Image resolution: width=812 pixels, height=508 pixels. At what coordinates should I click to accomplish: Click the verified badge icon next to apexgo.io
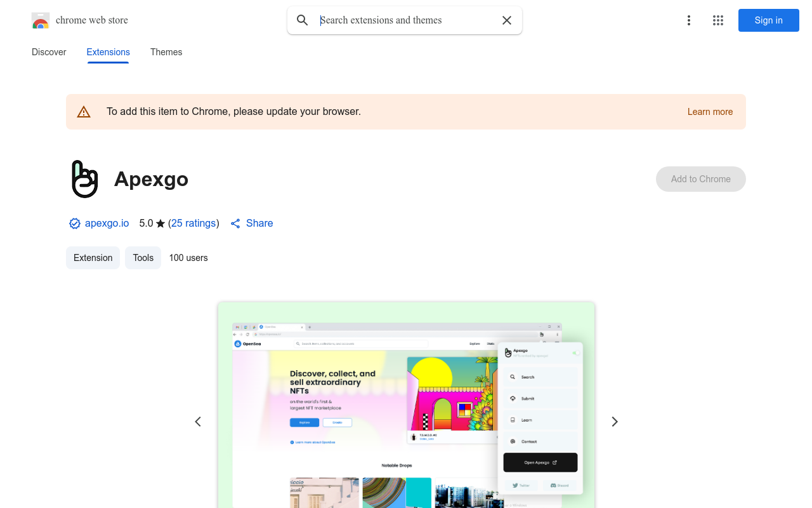tap(75, 224)
